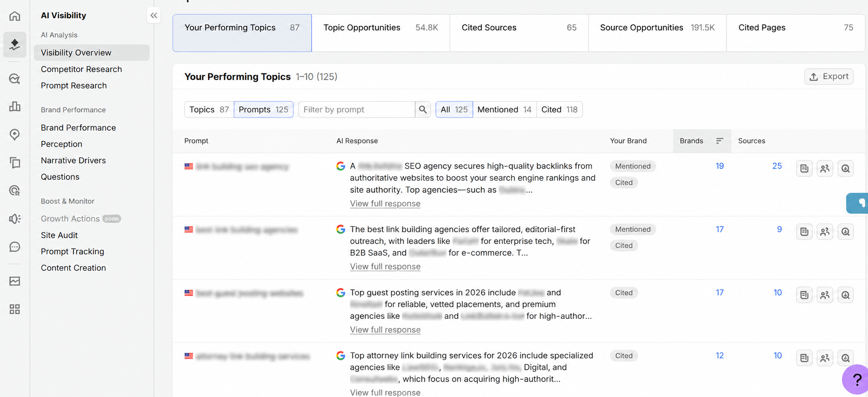Viewport: 868px width, 397px height.
Task: Open Narrative Drivers in sidebar
Action: [73, 161]
